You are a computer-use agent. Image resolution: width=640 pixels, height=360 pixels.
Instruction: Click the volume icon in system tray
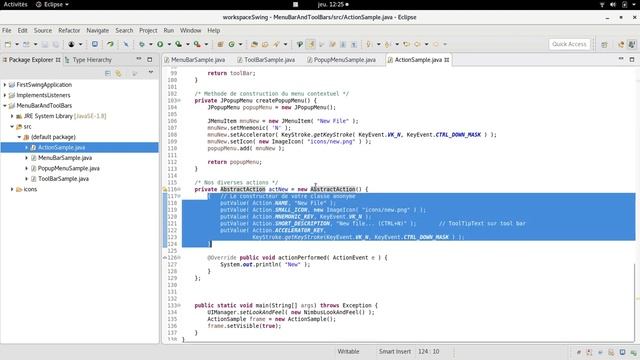click(x=613, y=4)
